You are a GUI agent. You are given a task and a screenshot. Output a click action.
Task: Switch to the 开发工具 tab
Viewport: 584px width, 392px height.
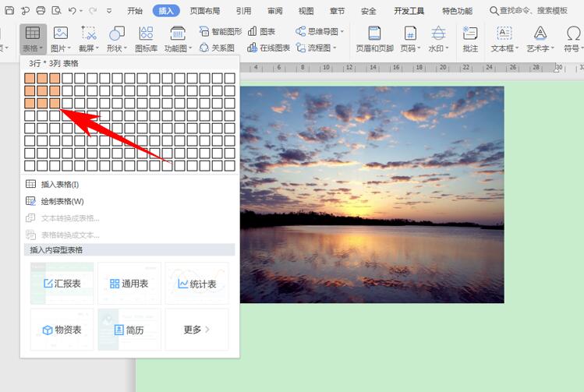coord(409,11)
